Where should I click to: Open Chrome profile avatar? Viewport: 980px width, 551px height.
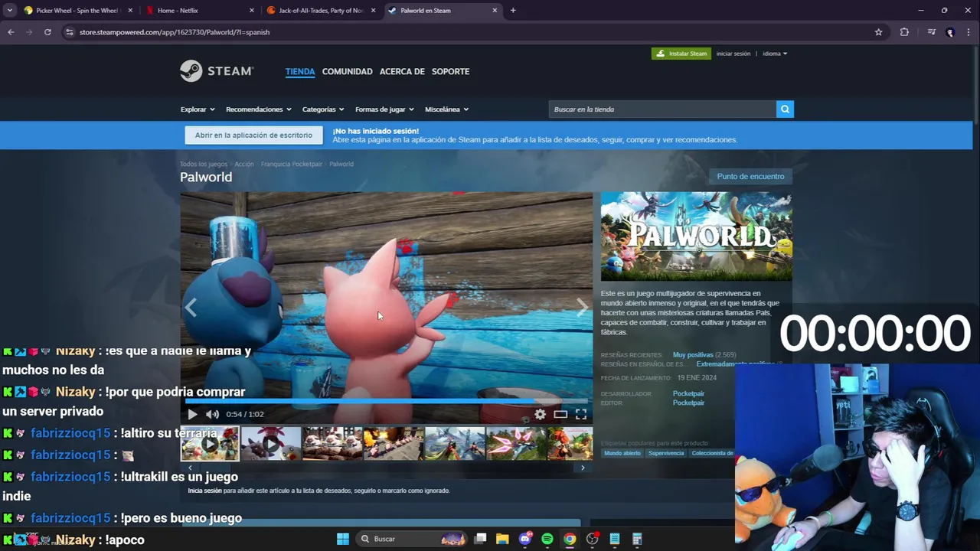[x=950, y=32]
